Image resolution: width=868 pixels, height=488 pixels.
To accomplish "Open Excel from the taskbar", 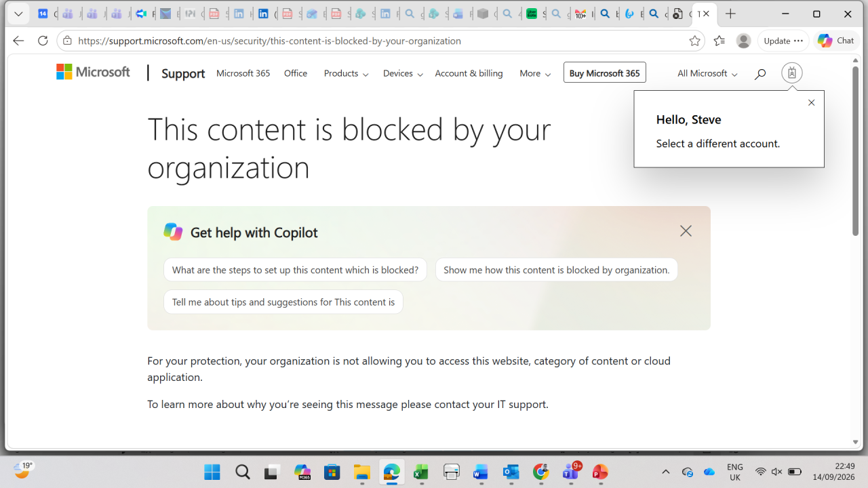I will click(421, 472).
